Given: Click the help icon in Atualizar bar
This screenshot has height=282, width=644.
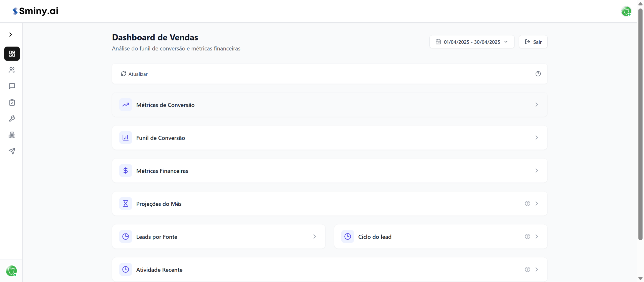Looking at the screenshot, I should tap(538, 74).
